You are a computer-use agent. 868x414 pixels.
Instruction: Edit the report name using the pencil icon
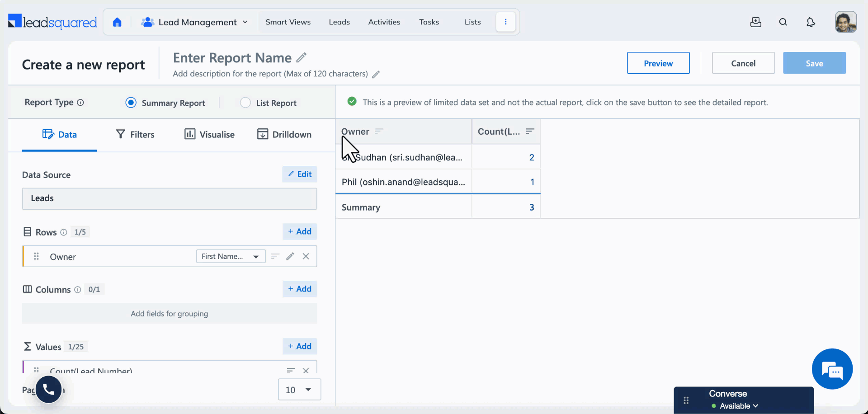(x=302, y=57)
